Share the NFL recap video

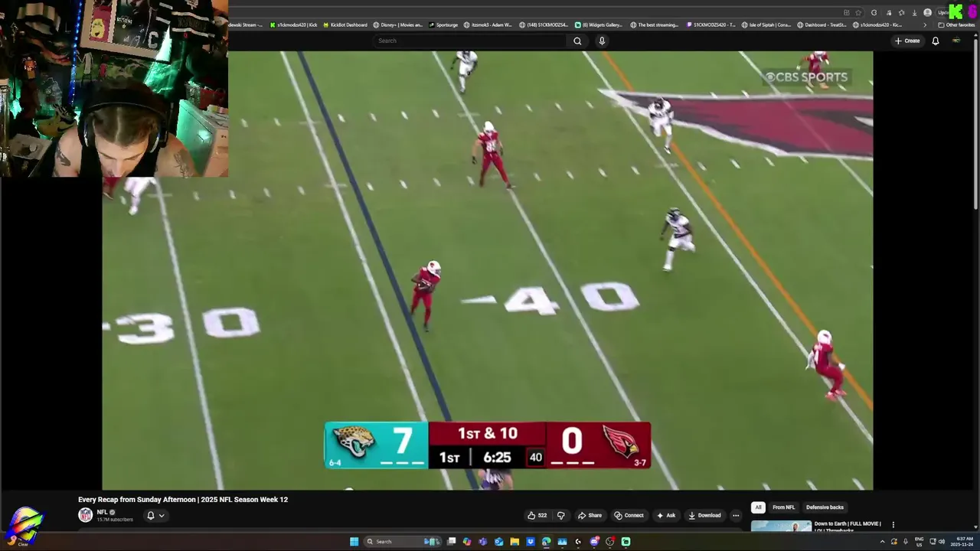click(590, 515)
